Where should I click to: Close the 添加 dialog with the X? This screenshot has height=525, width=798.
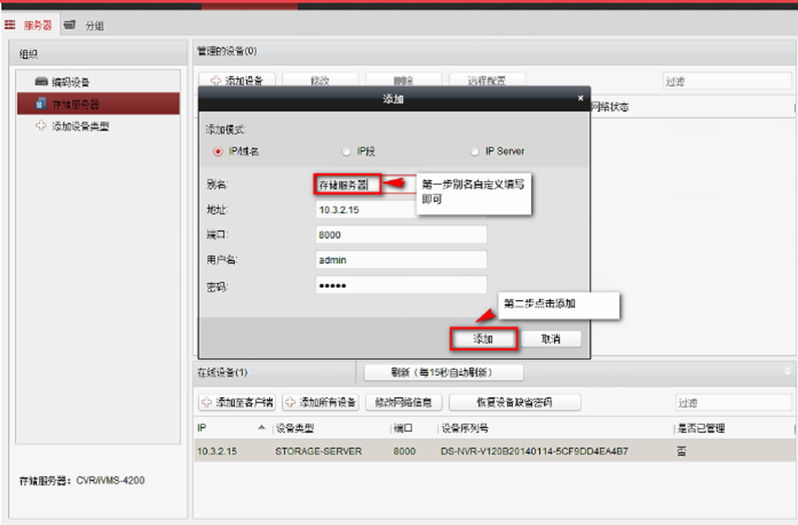pos(580,98)
